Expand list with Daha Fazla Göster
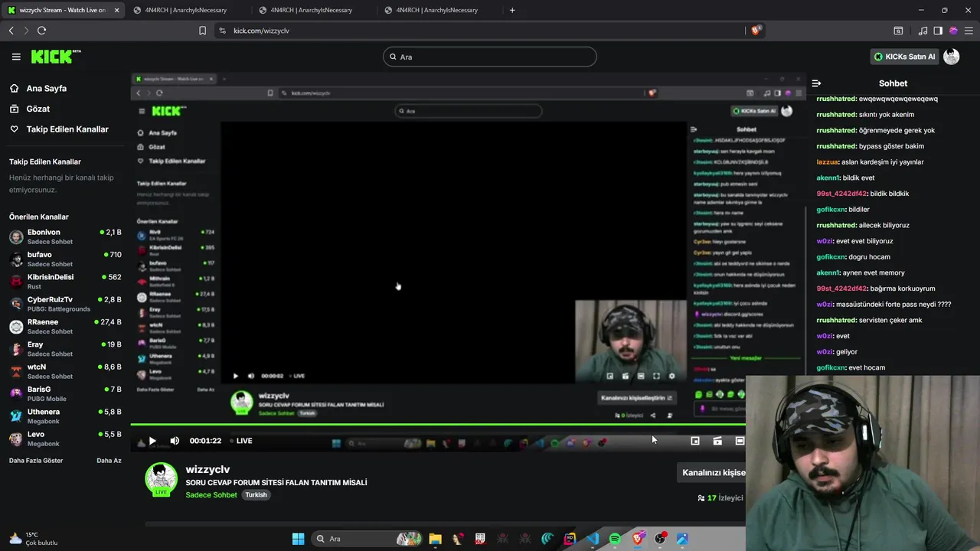Viewport: 980px width, 551px height. point(36,461)
